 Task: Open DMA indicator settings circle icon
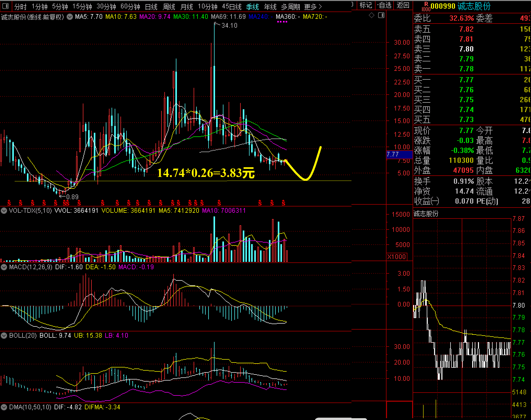coord(4,407)
